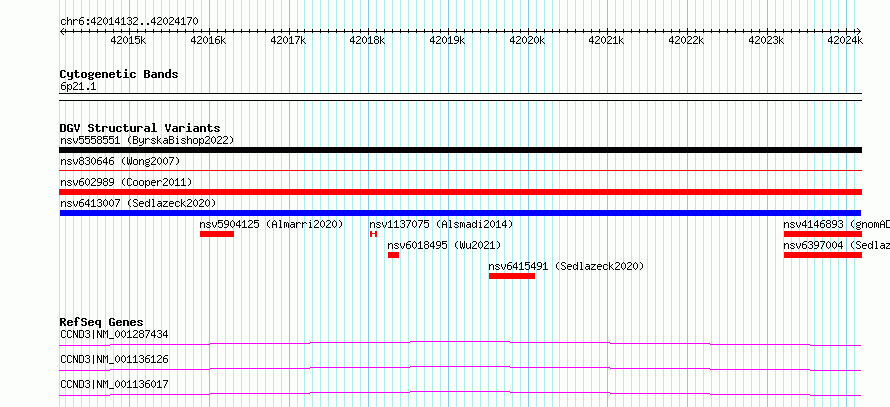Select the nsv6415491 (Sedlazeck2020) red bar
Screen dimensions: 890x407
tap(512, 276)
